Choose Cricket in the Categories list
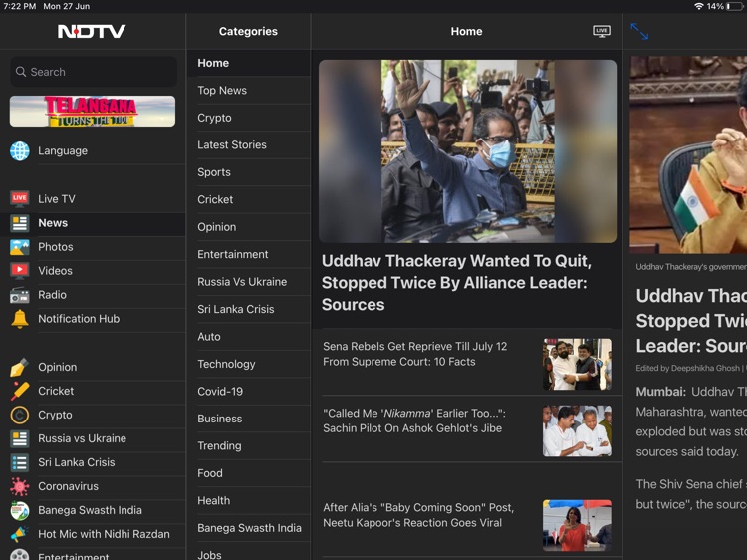The width and height of the screenshot is (747, 560). (249, 199)
